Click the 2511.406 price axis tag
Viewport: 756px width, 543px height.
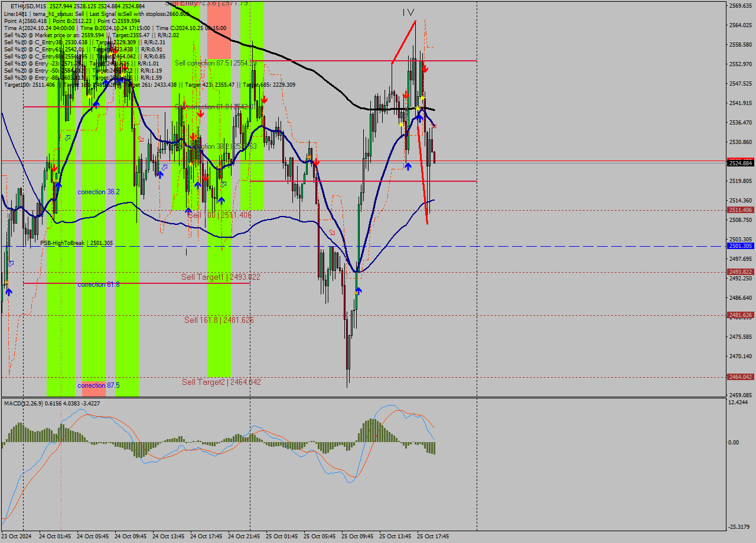(741, 210)
